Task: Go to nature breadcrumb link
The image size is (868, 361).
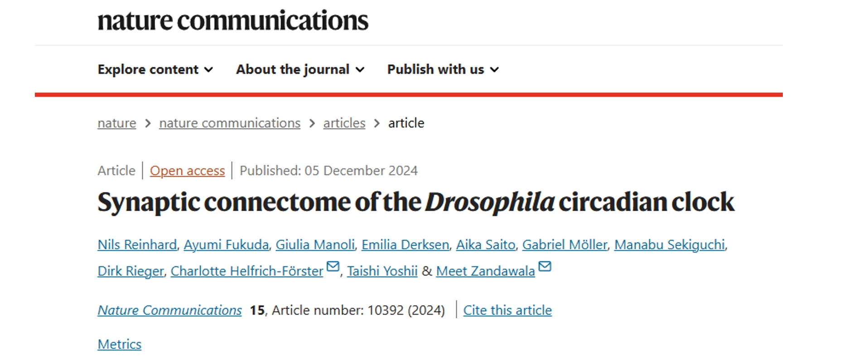Action: pyautogui.click(x=117, y=123)
